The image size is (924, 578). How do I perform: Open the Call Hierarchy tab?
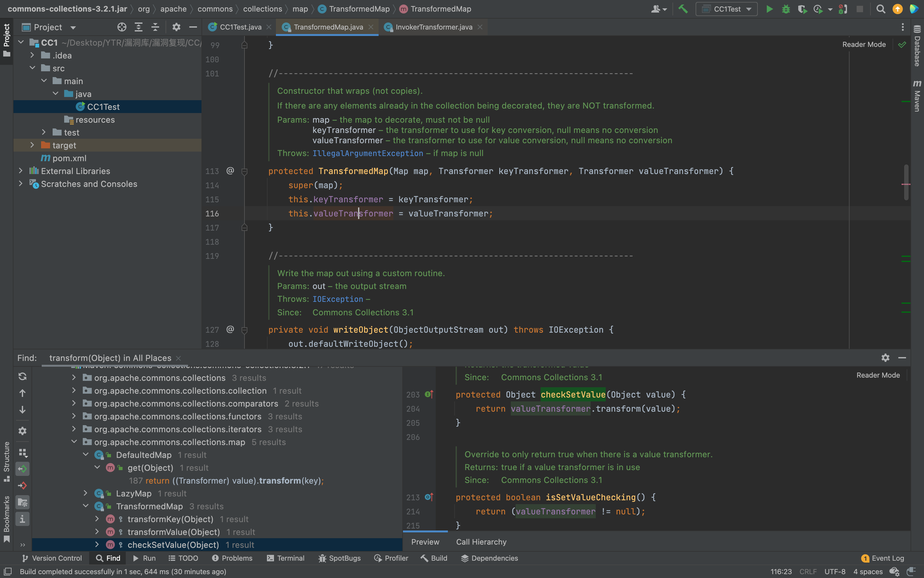481,542
